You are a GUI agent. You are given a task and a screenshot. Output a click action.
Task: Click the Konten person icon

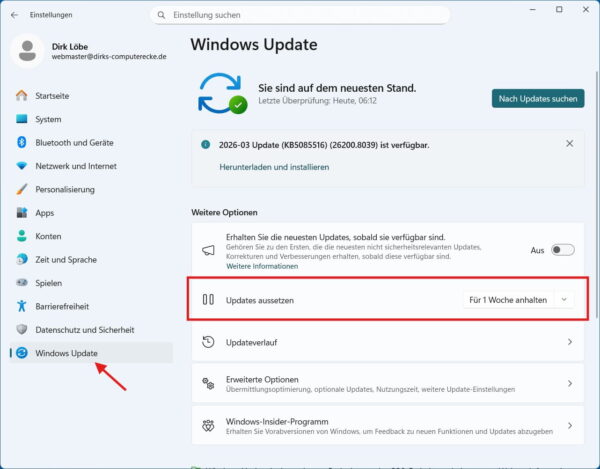point(22,236)
